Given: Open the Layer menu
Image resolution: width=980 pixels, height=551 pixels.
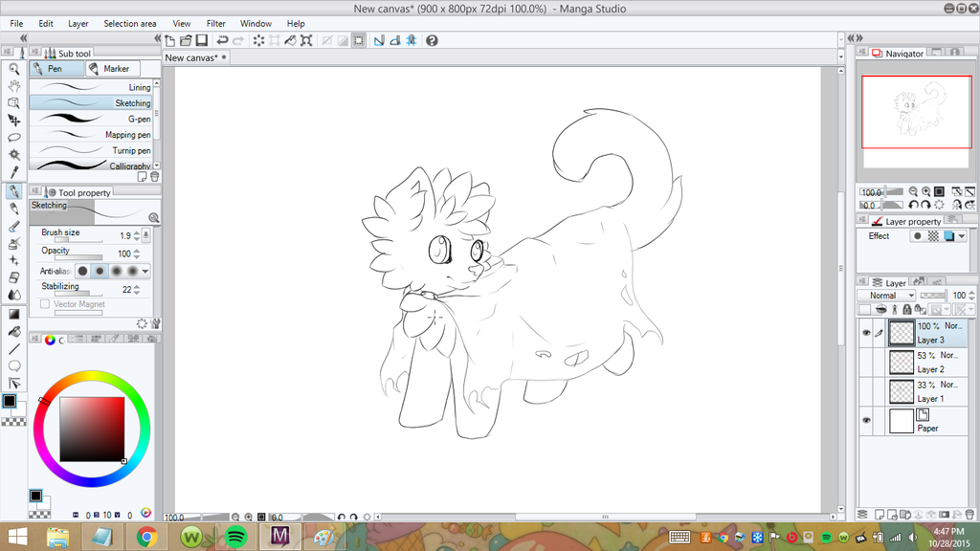Looking at the screenshot, I should click(78, 24).
